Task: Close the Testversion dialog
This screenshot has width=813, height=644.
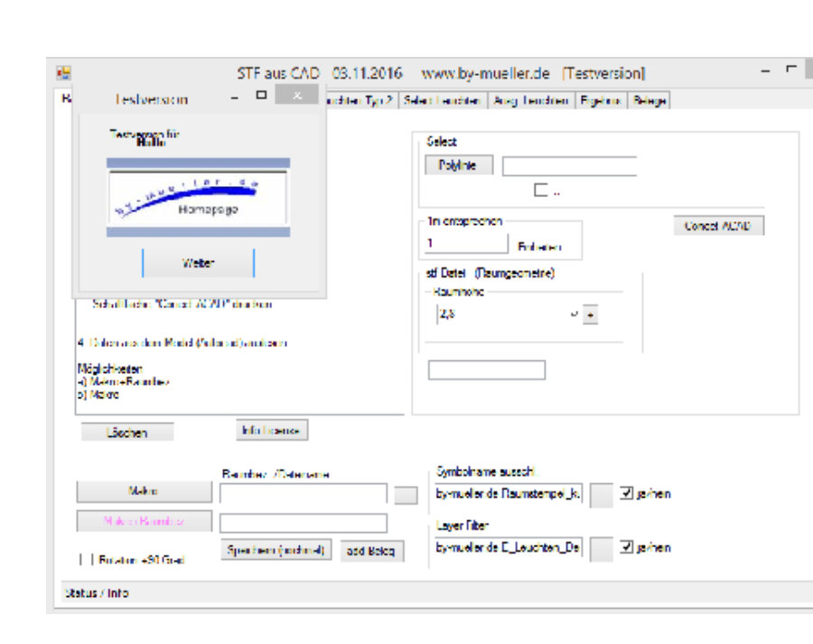Action: click(x=296, y=95)
